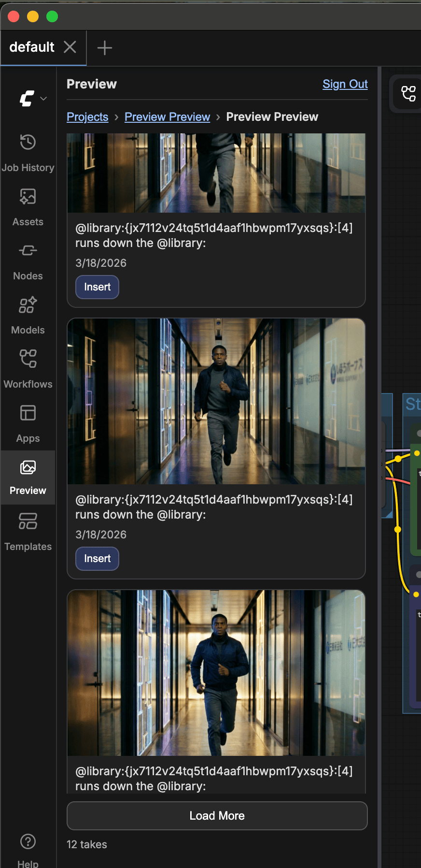Image resolution: width=421 pixels, height=868 pixels.
Task: Click Load More button
Action: 217,816
